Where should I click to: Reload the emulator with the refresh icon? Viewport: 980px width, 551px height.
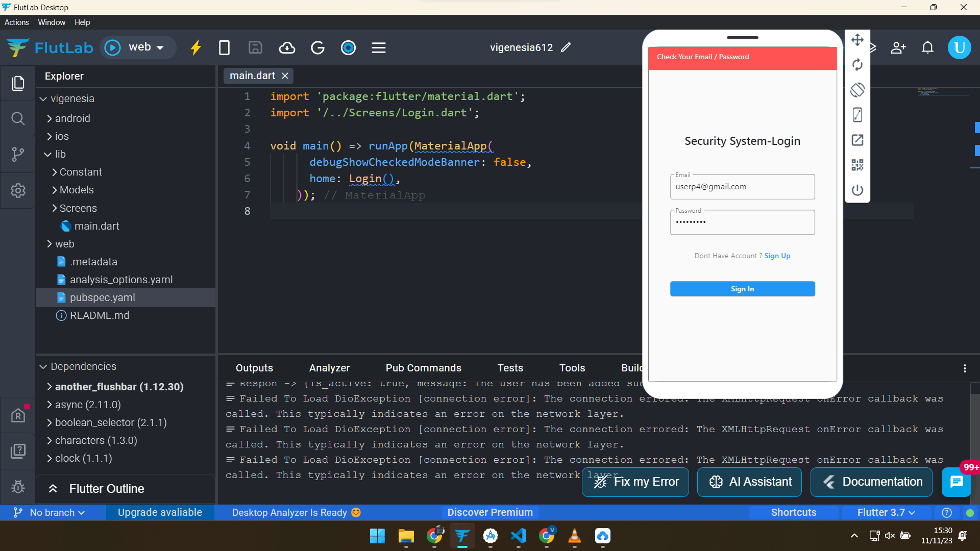(857, 65)
